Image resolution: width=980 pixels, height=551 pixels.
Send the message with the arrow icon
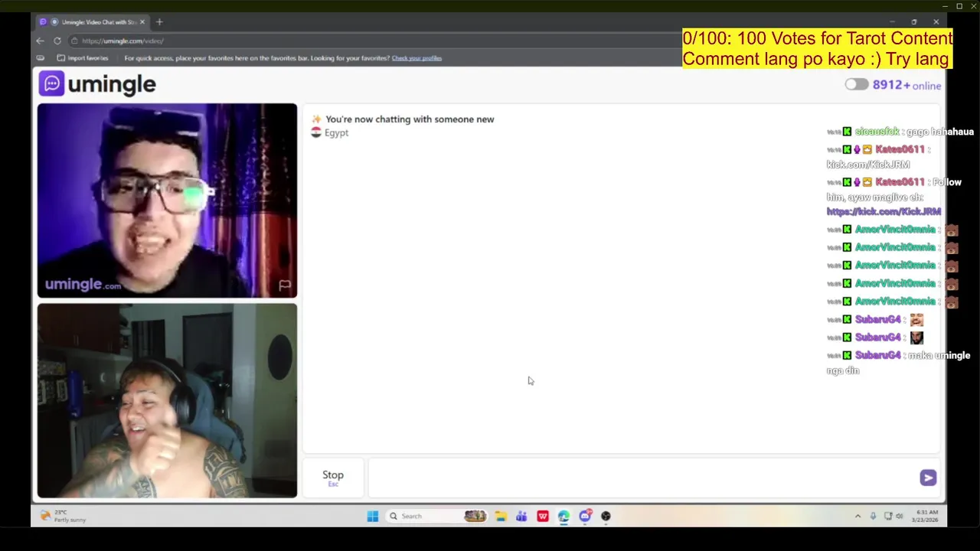(x=928, y=478)
